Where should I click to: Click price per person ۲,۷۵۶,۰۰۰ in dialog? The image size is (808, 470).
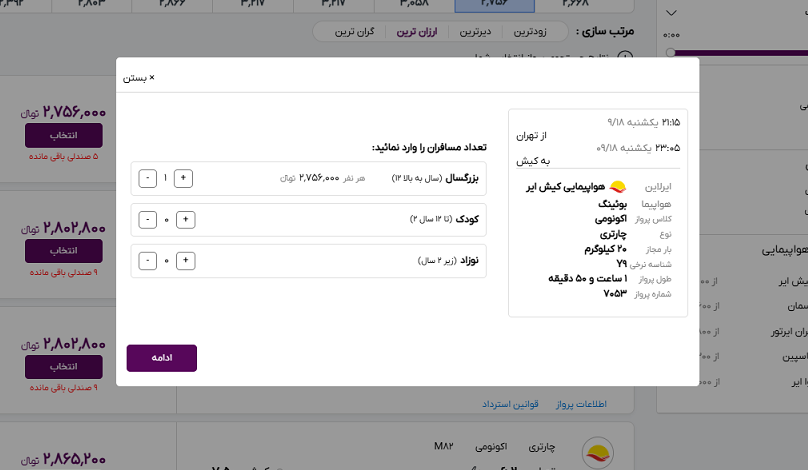pos(319,178)
